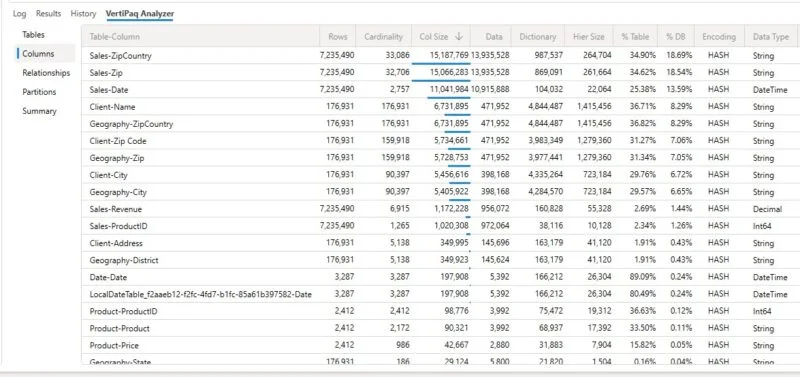Select the Product-ProductID row

pos(440,311)
